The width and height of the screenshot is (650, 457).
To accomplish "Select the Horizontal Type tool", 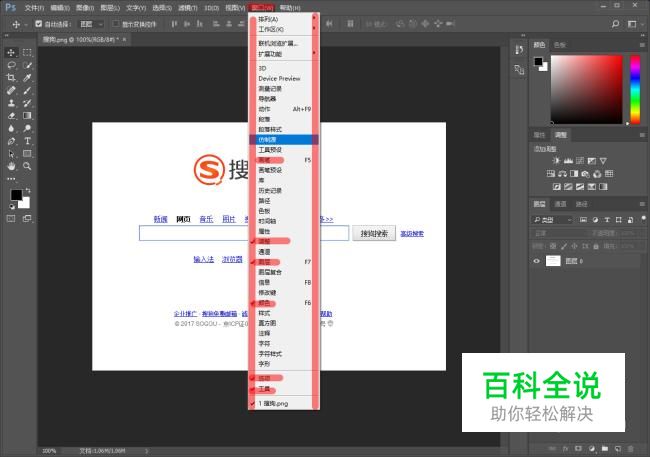I will [x=27, y=141].
